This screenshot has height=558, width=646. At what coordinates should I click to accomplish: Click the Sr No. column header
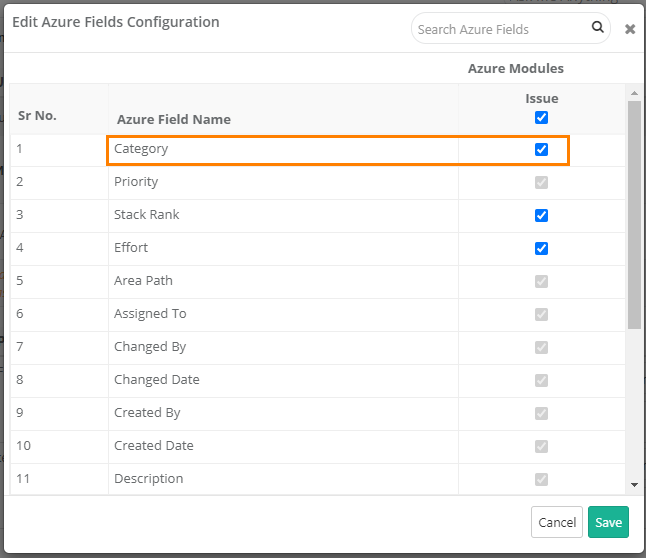tap(37, 115)
